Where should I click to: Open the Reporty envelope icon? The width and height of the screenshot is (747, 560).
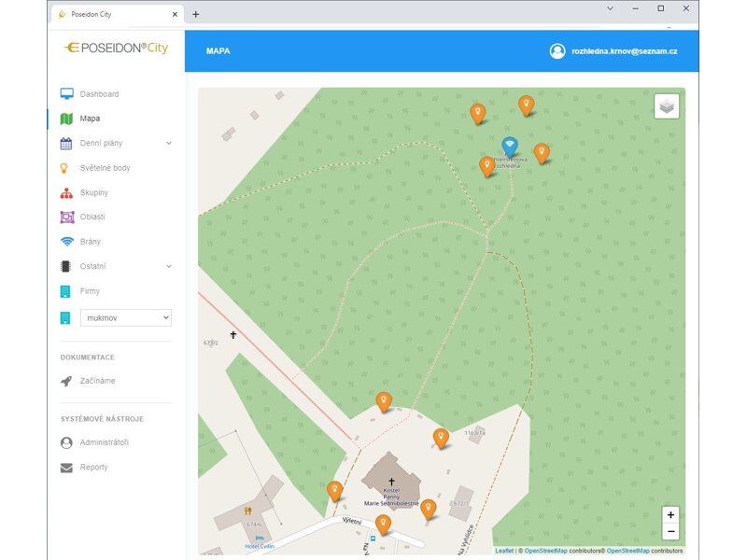pos(66,468)
